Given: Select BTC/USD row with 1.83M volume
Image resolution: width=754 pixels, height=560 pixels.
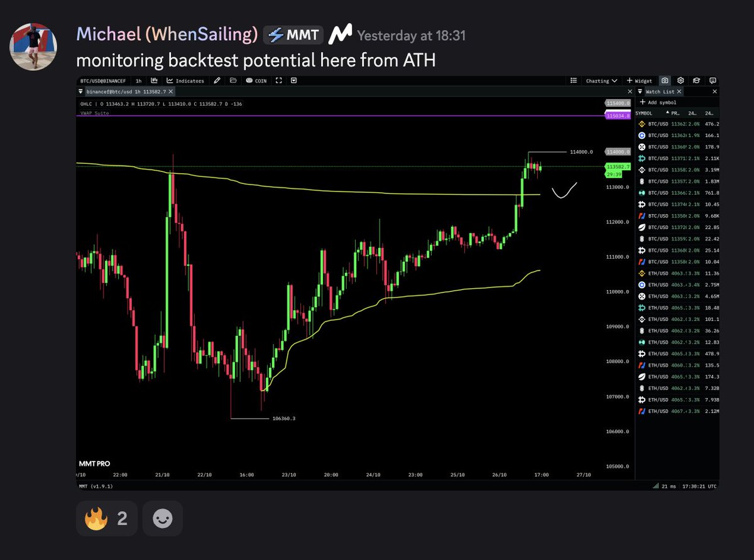Looking at the screenshot, I should coord(677,181).
